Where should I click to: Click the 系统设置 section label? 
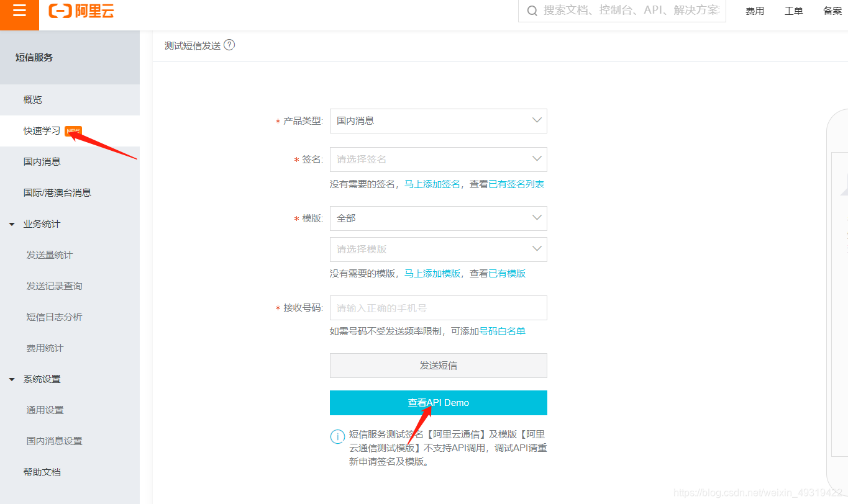pyautogui.click(x=42, y=379)
